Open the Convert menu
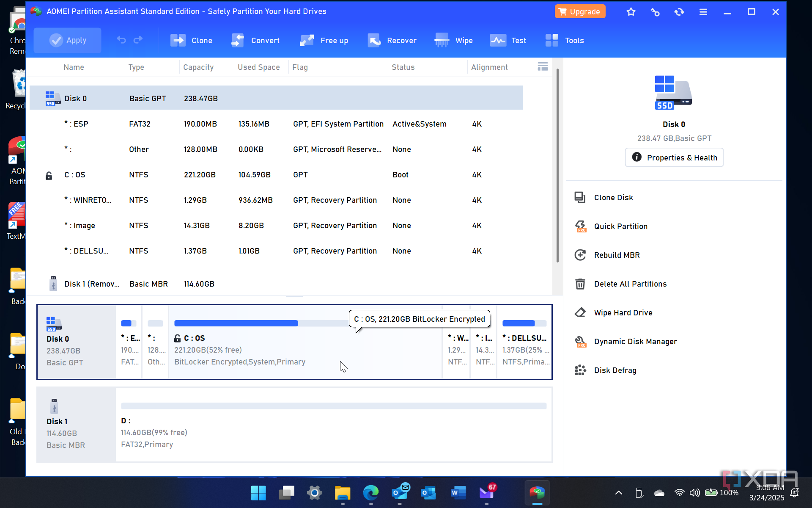 click(255, 40)
